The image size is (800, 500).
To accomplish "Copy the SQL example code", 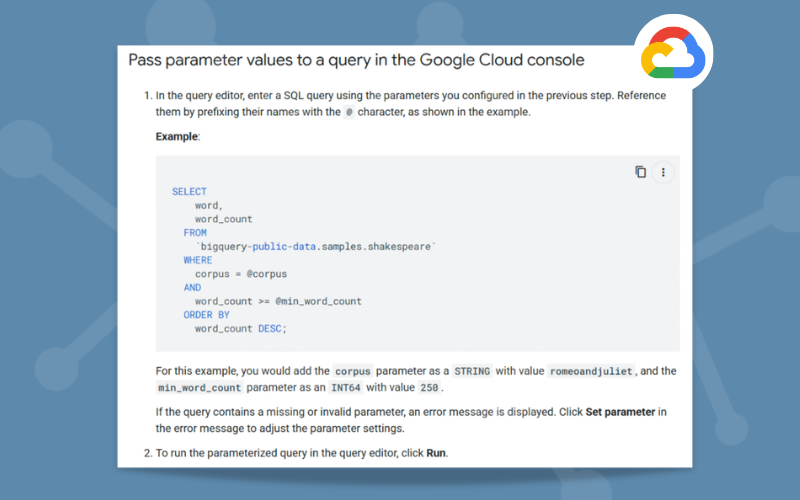I will (x=640, y=172).
